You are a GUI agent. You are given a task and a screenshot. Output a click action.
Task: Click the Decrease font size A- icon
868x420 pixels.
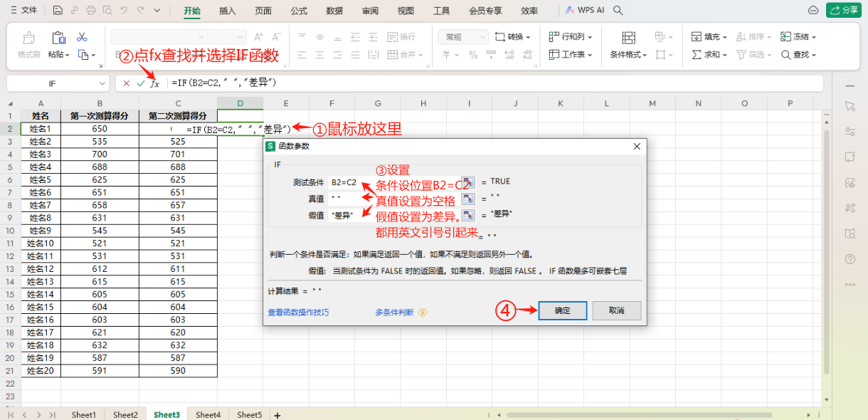coord(276,36)
